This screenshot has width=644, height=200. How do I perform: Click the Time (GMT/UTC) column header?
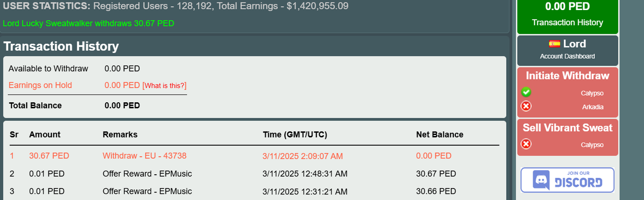click(295, 135)
